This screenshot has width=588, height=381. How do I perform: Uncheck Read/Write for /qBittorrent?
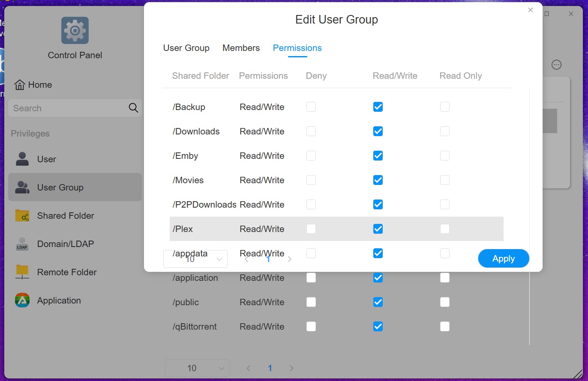pyautogui.click(x=378, y=327)
